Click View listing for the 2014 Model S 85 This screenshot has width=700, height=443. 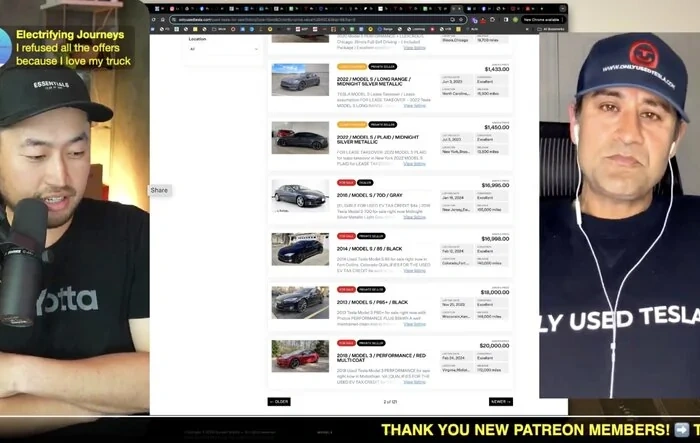point(414,271)
